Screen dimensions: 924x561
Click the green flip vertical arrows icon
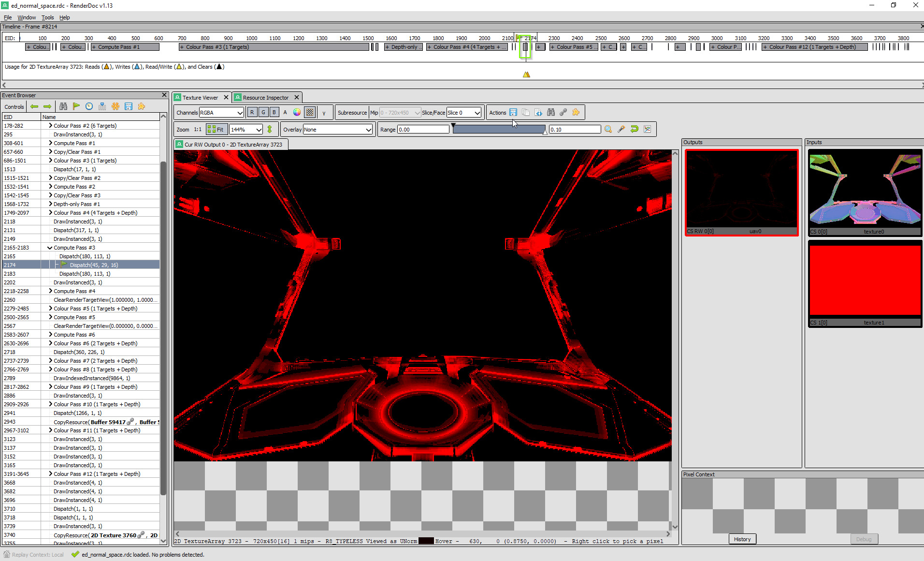coord(270,129)
